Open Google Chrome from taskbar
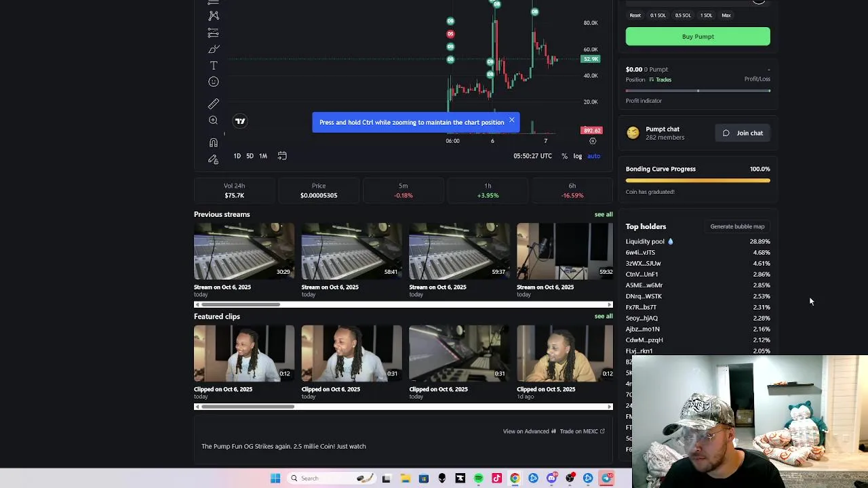 515,479
